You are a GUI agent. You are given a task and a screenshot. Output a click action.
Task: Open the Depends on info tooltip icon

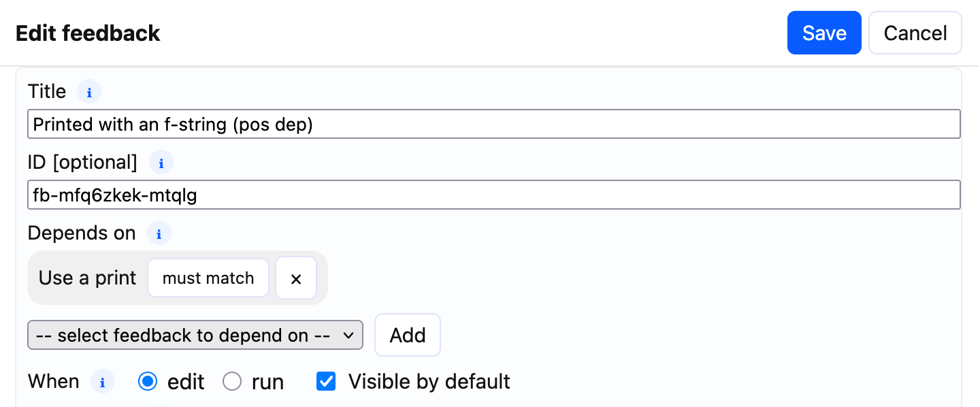click(x=159, y=233)
